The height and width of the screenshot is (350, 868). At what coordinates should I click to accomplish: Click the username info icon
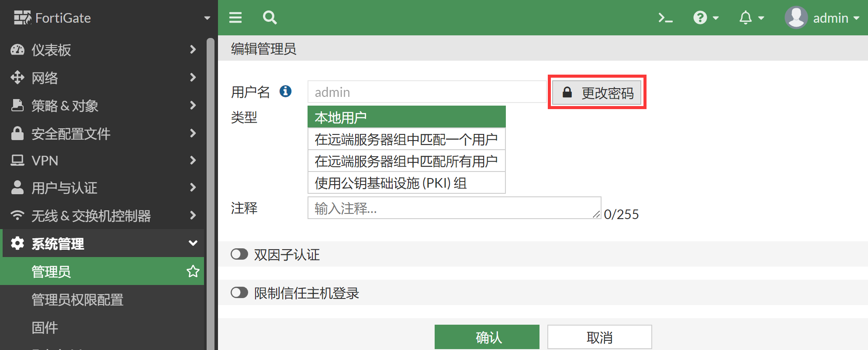point(286,91)
